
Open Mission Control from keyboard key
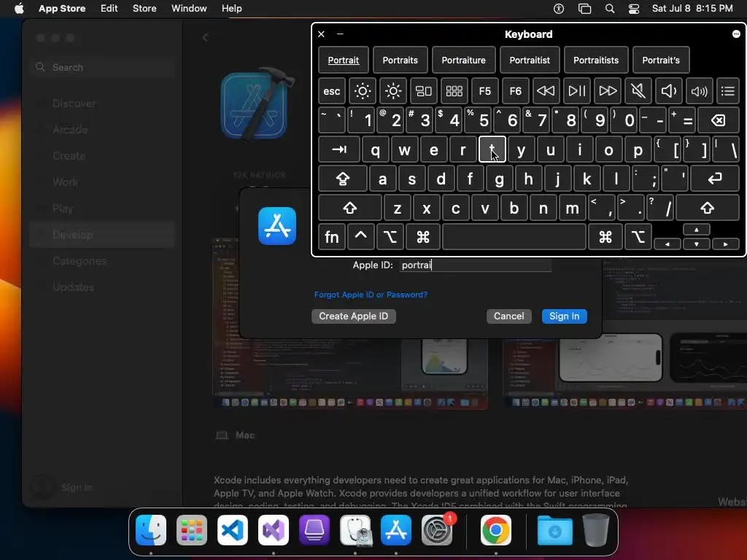coord(424,91)
